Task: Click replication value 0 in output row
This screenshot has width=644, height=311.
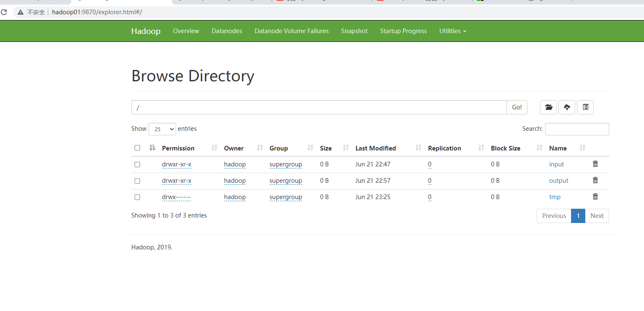Action: point(430,181)
